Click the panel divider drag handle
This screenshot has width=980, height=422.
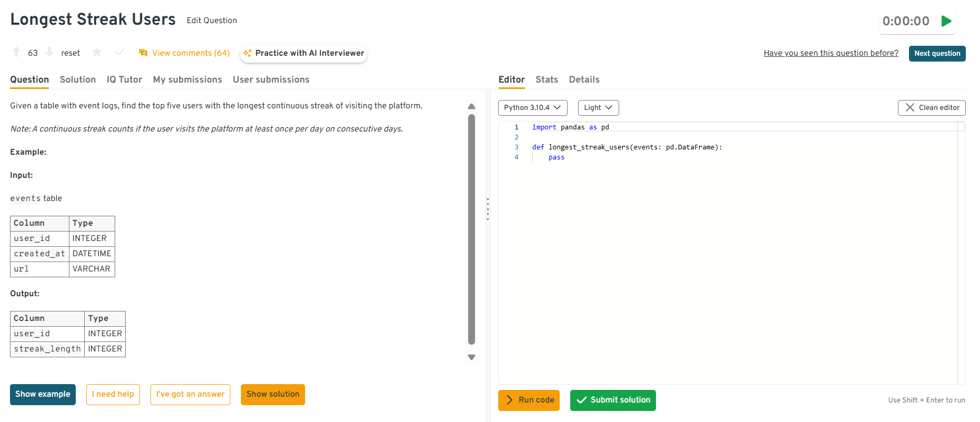[x=488, y=209]
